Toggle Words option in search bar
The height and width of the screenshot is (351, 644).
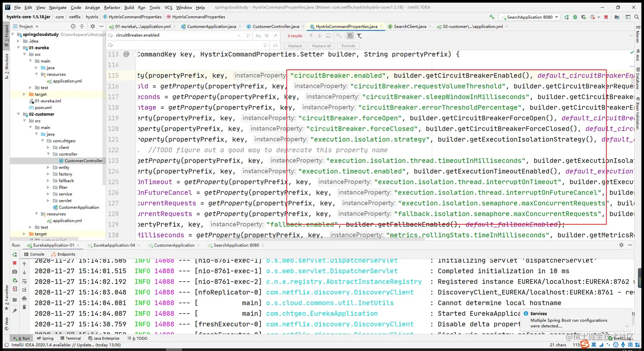click(267, 36)
